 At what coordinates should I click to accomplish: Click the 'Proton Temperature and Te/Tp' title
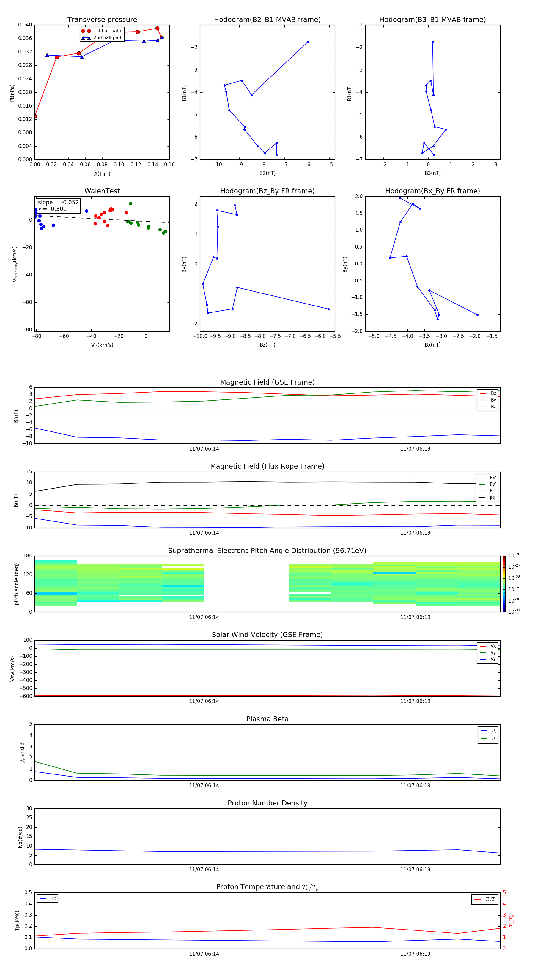click(x=267, y=887)
